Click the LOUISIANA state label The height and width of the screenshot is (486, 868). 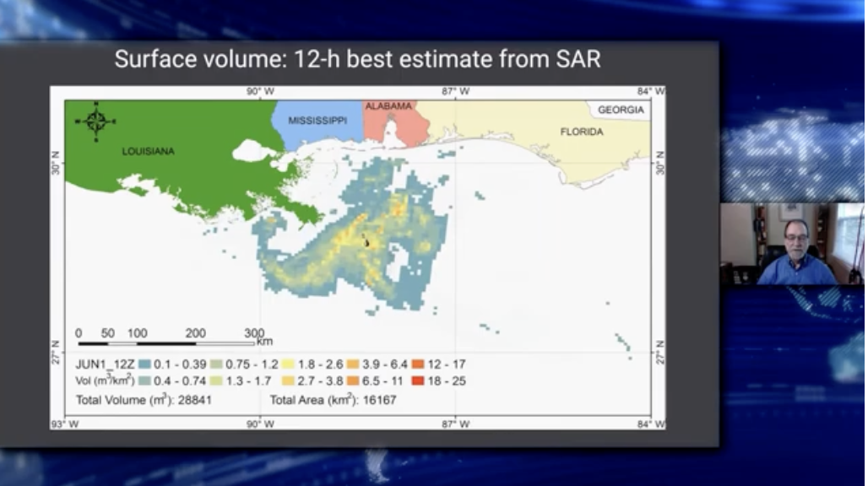(149, 151)
